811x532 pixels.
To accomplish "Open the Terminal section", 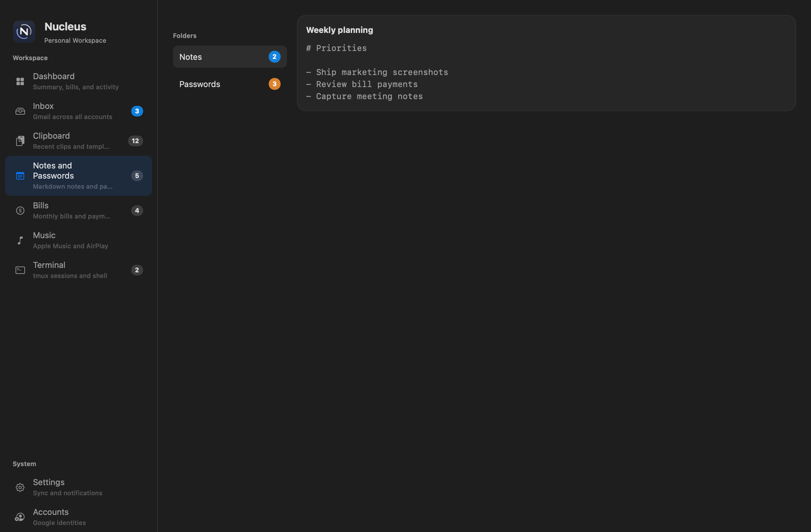I will (x=79, y=270).
